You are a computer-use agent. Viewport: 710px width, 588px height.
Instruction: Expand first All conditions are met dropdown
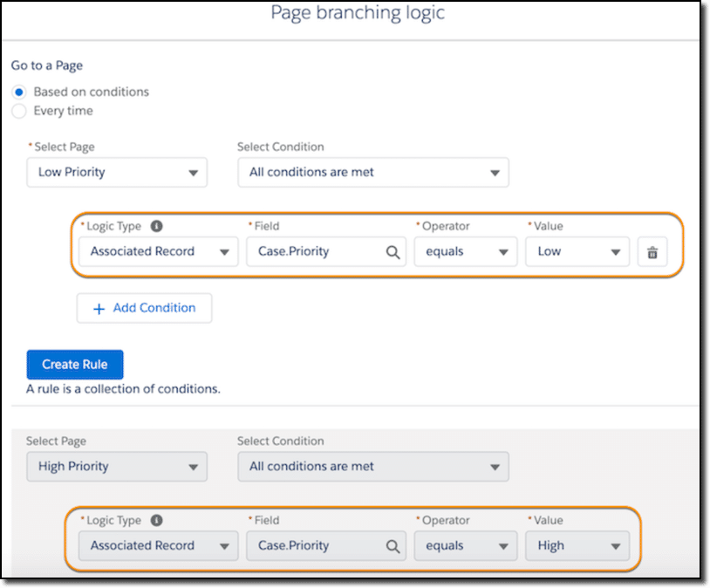[x=373, y=172]
